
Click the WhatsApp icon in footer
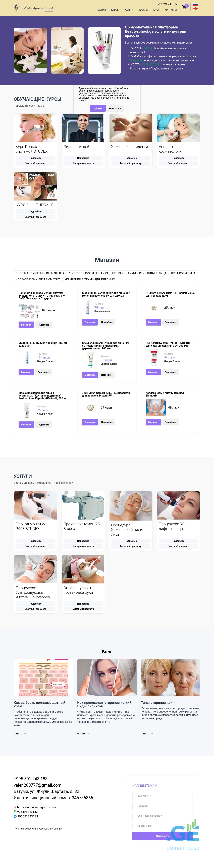15,812
